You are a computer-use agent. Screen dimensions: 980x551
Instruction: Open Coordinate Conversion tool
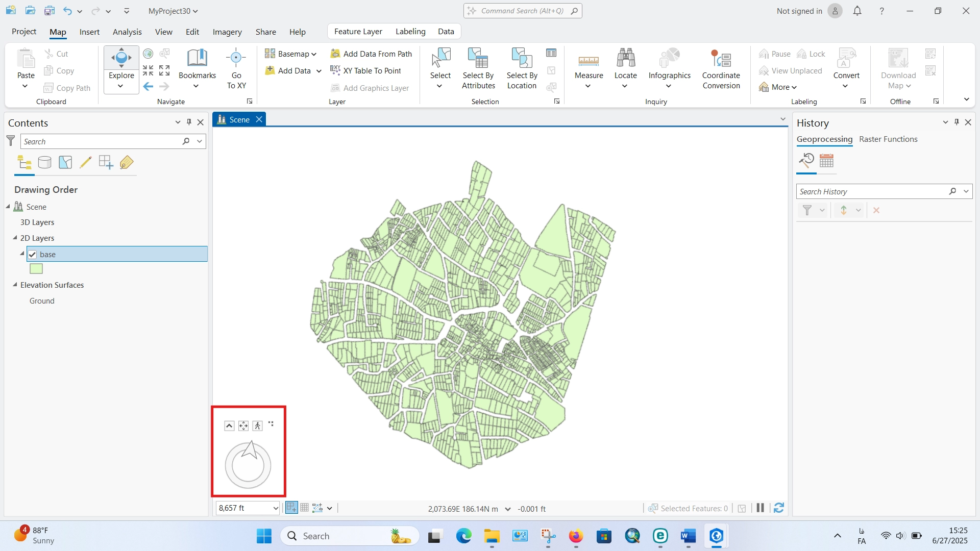[721, 69]
